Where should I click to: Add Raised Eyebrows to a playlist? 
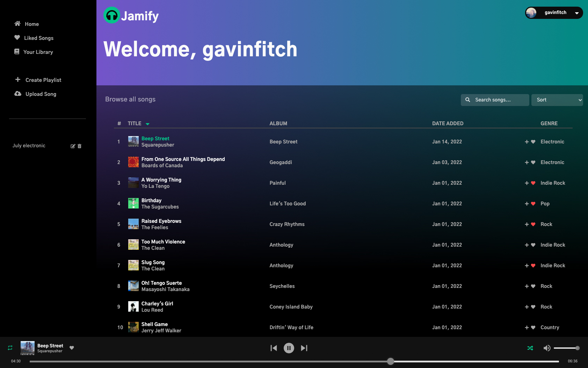coord(527,224)
